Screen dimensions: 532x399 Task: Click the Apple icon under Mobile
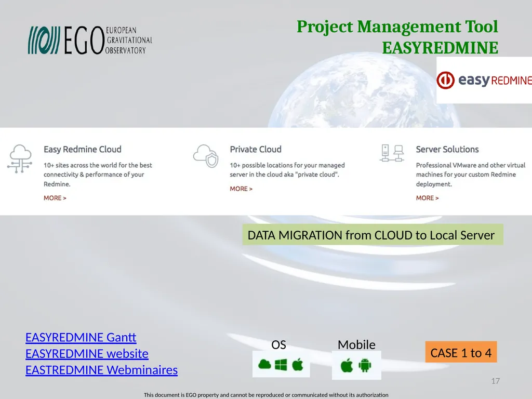coord(347,366)
